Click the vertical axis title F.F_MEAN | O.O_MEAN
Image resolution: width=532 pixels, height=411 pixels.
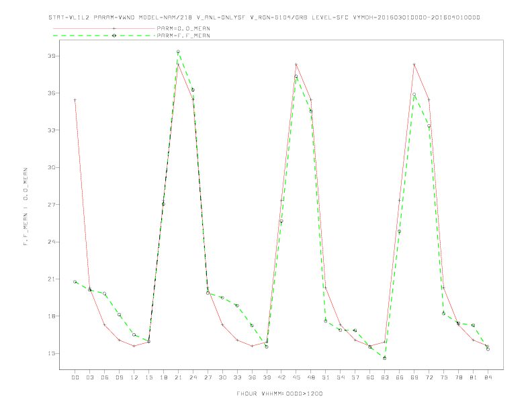(26, 207)
